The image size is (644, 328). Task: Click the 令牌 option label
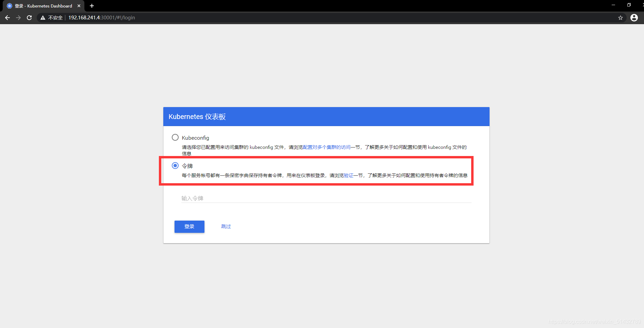tap(187, 166)
